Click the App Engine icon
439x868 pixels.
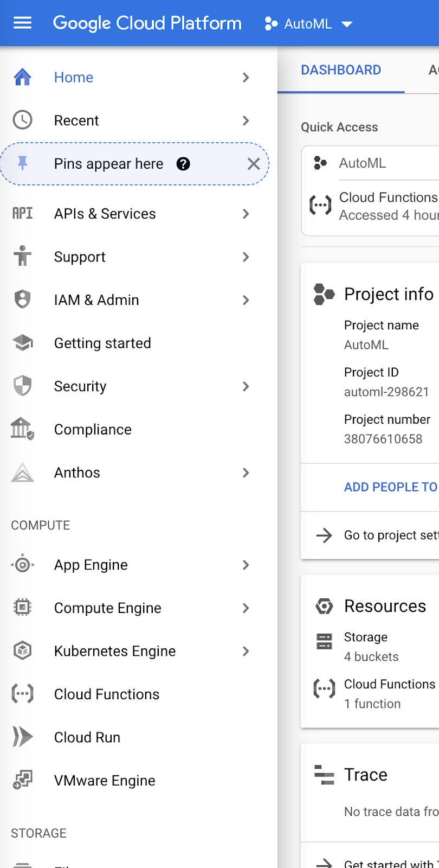point(22,565)
